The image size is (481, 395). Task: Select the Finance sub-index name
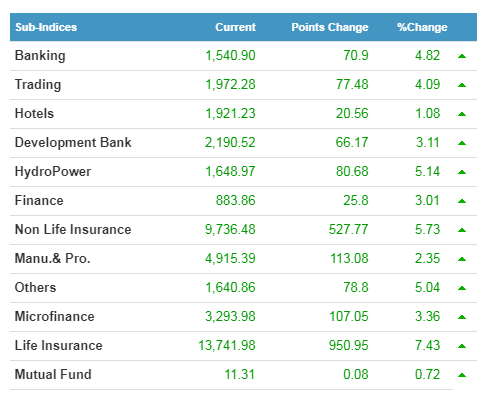click(39, 200)
